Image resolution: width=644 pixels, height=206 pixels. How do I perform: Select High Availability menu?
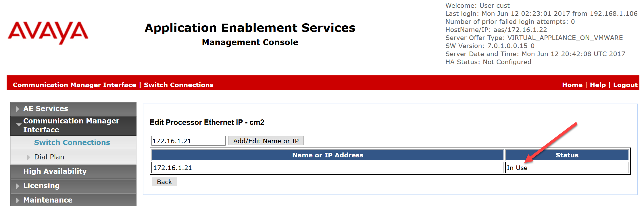tap(55, 171)
